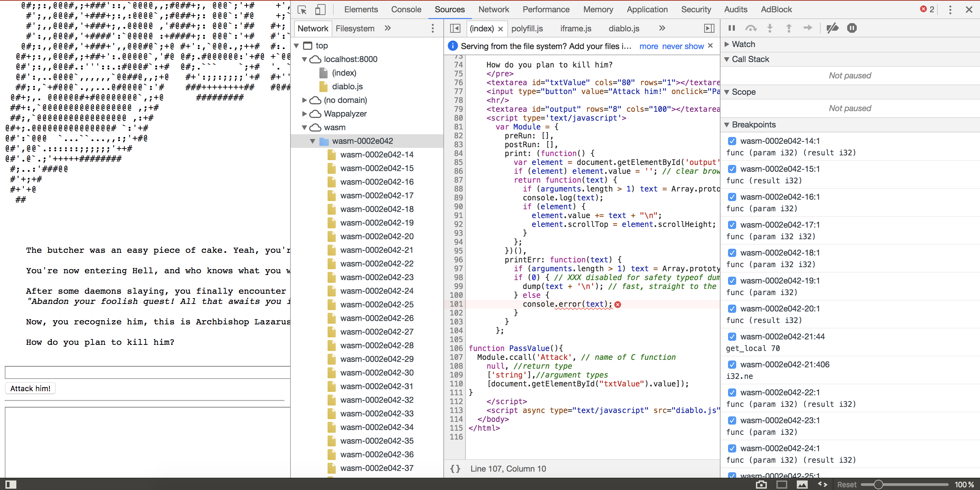Viewport: 980px width, 490px height.
Task: Uncheck breakpoint wasm-0002e042-15:1
Action: [x=731, y=169]
